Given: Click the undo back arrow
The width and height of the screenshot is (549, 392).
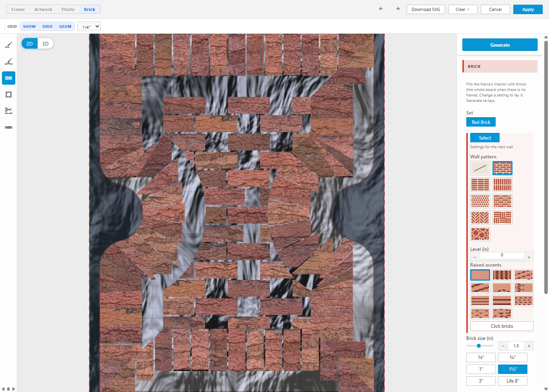Looking at the screenshot, I should point(381,9).
